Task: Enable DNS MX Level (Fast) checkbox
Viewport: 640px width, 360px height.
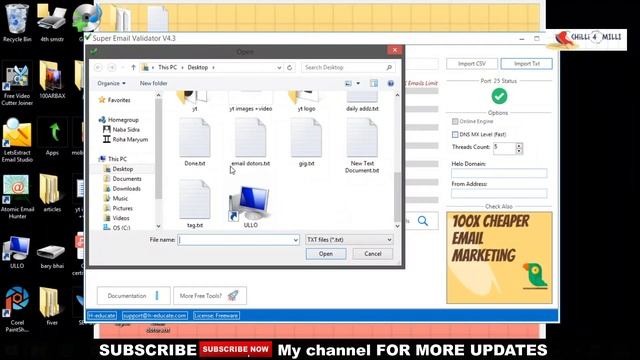Action: [455, 134]
